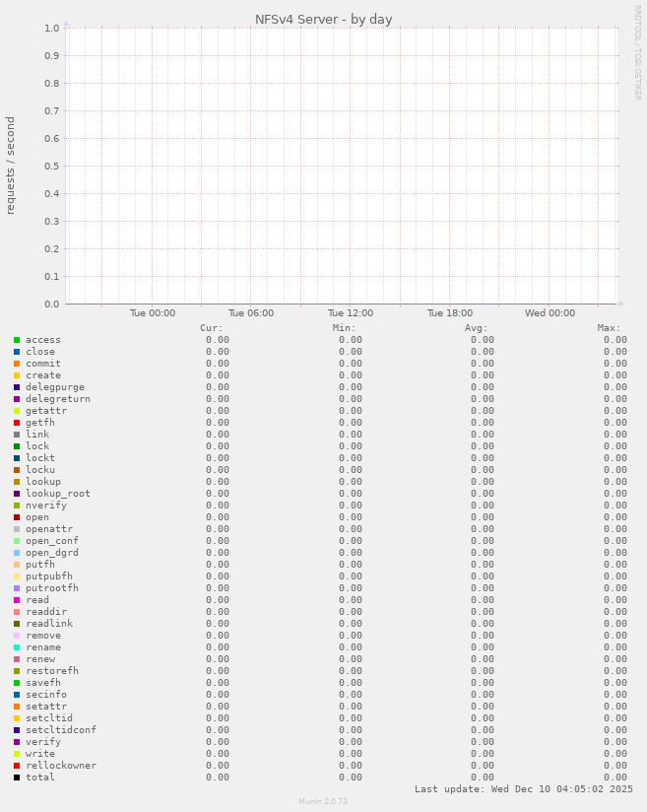Viewport: 647px width, 812px height.
Task: Click the readdir legend label
Action: [x=46, y=612]
